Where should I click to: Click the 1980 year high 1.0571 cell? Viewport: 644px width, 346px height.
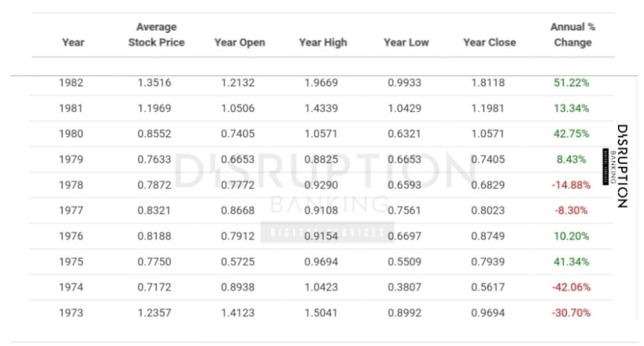(320, 133)
